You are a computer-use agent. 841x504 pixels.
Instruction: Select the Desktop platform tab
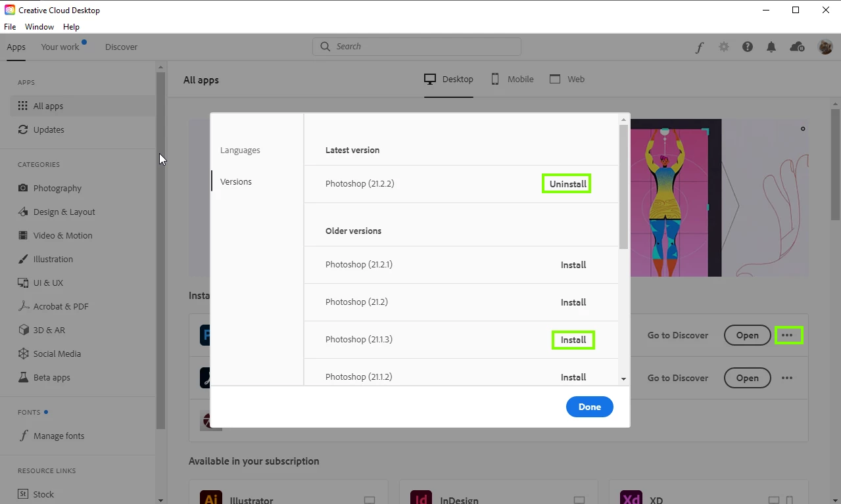click(x=448, y=80)
